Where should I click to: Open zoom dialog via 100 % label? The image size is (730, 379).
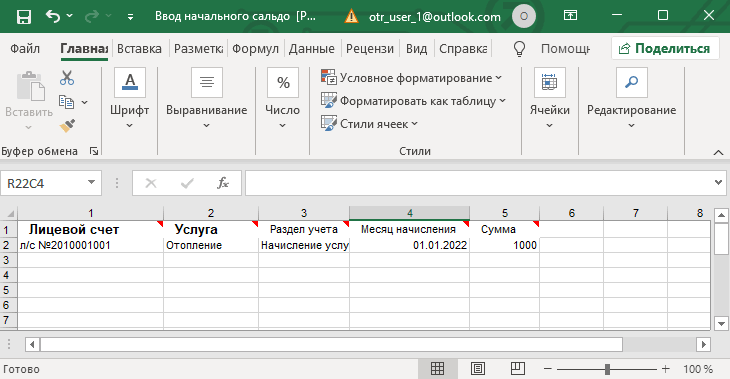tap(698, 369)
